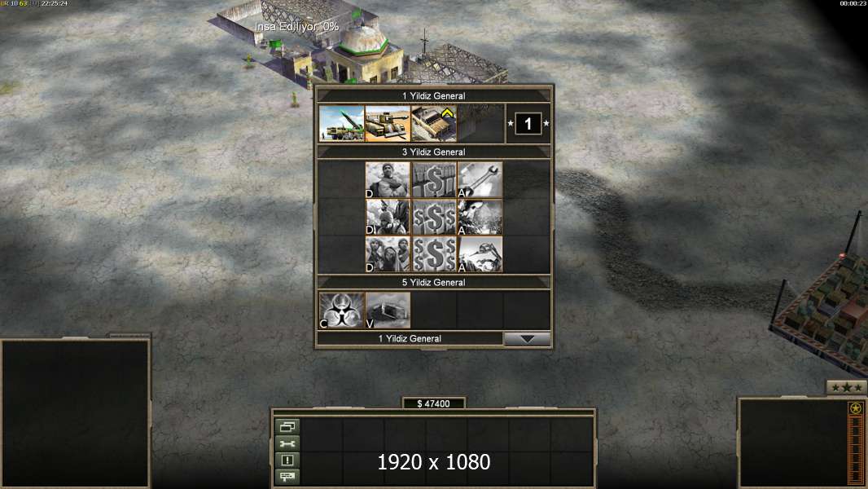Select the Sneak Attack tunnel power
Viewport: 868px width, 489px height.
coord(388,311)
